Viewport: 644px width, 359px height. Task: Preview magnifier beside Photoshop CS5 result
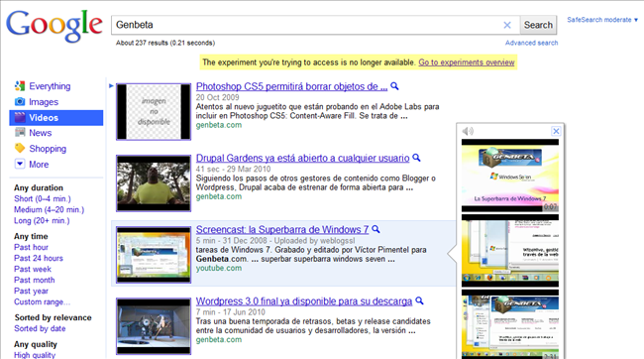394,86
